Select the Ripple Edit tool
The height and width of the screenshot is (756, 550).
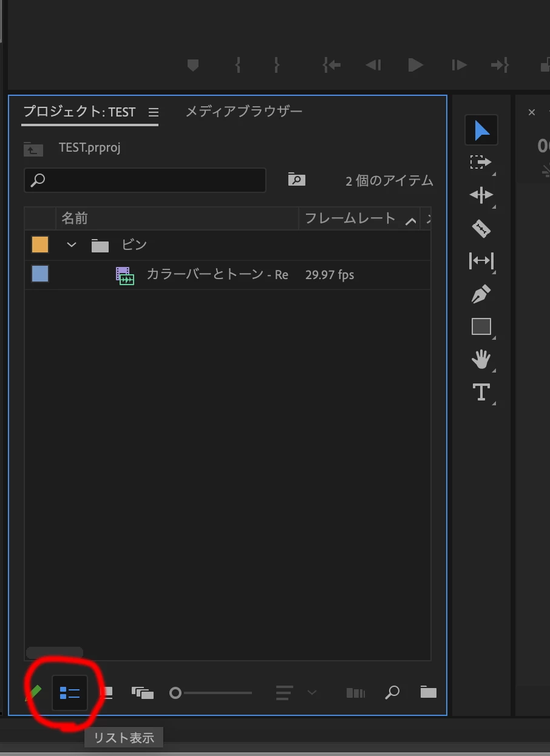(481, 195)
